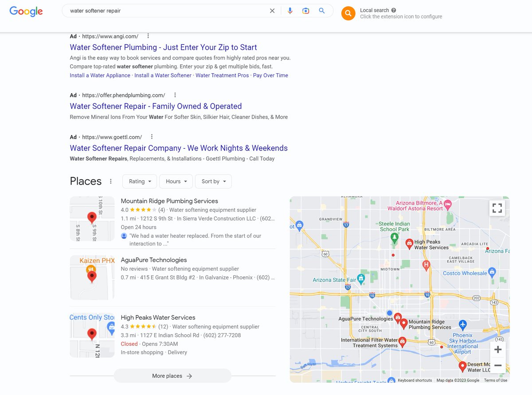Click Install a Water Appliance sitelink
The width and height of the screenshot is (532, 395).
100,75
